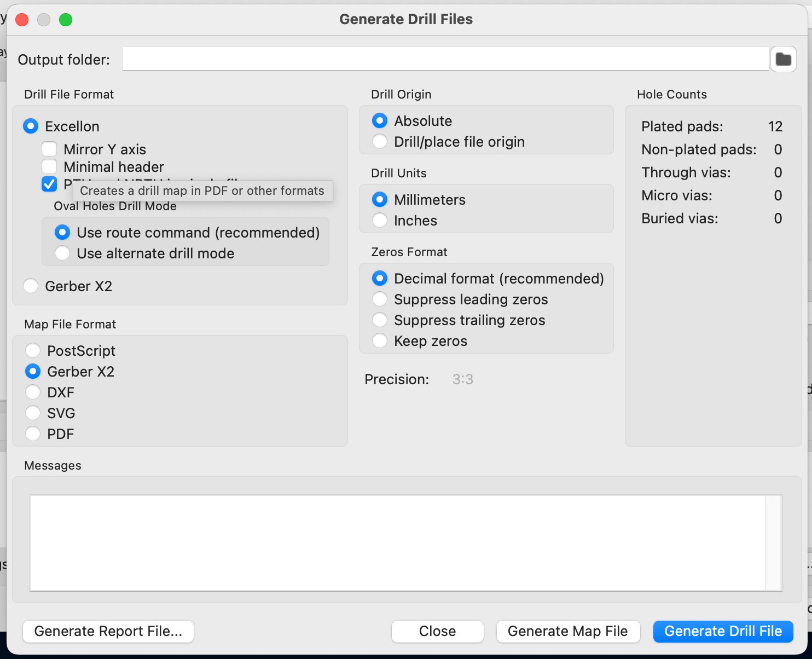
Task: Open the Generate Report File dialog
Action: [108, 631]
